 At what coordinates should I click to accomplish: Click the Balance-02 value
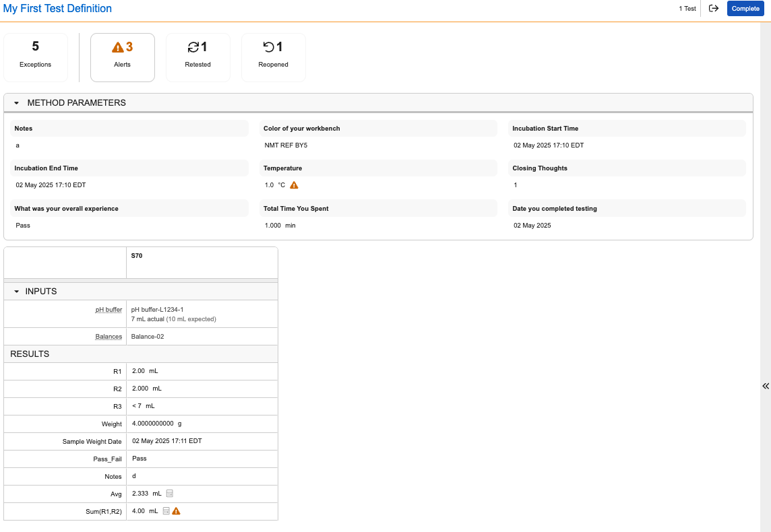pyautogui.click(x=148, y=337)
